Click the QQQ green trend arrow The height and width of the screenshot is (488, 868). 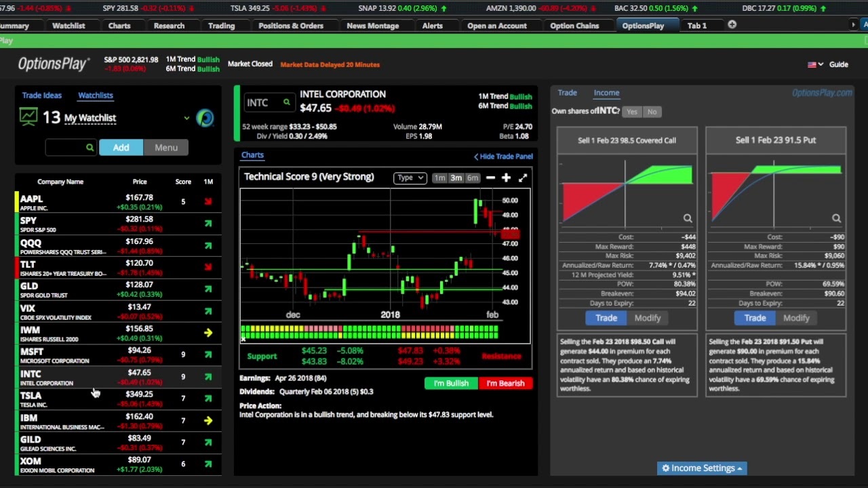tap(208, 245)
